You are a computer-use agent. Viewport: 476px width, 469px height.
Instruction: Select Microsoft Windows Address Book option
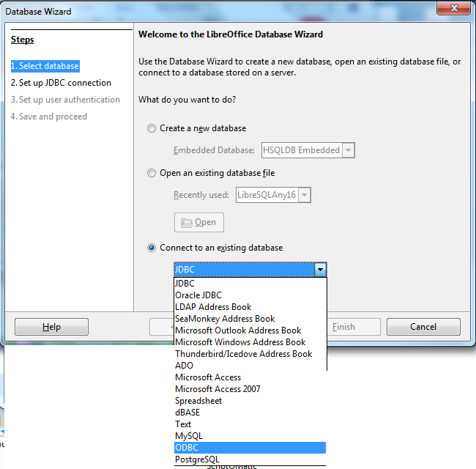[250, 342]
